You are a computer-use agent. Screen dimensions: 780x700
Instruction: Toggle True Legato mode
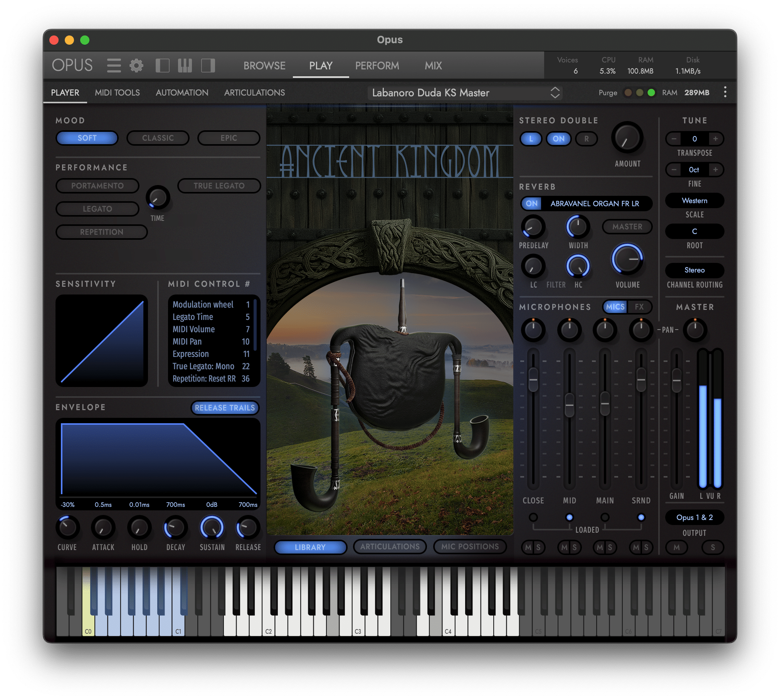click(219, 186)
